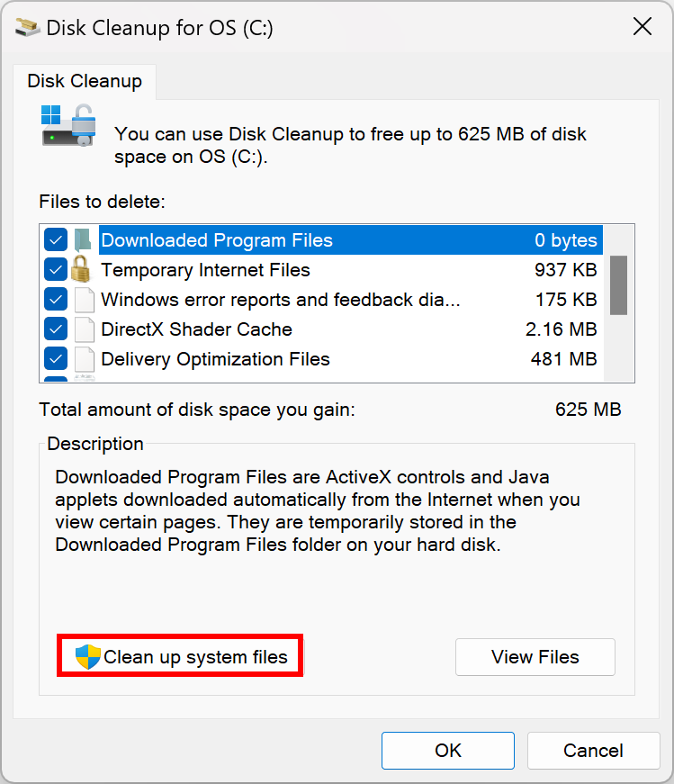
Task: Toggle the DirectX Shader Cache checkbox
Action: [56, 329]
